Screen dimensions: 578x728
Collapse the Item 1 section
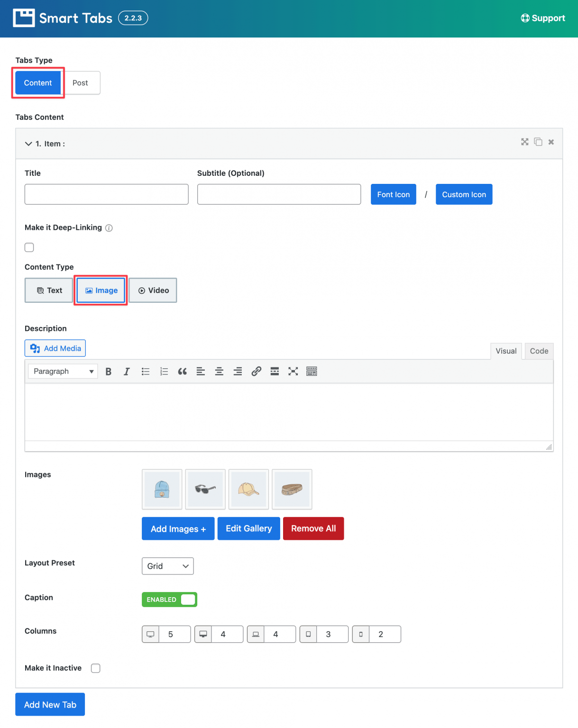click(28, 144)
